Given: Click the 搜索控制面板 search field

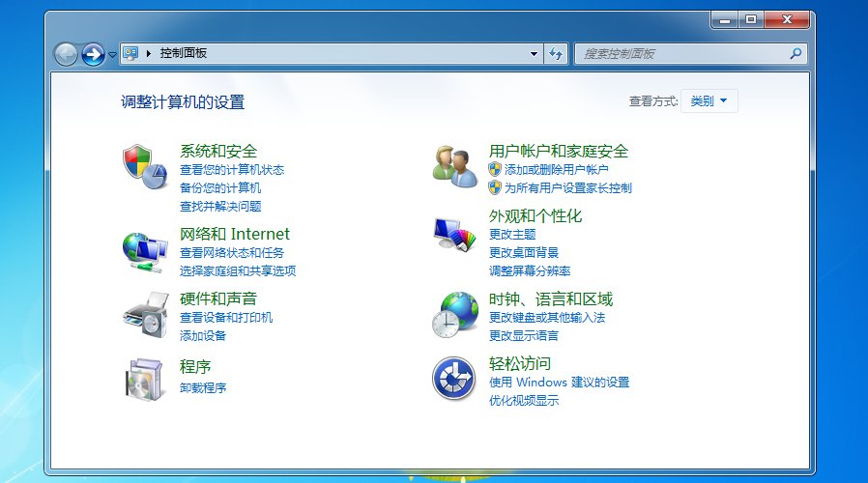Looking at the screenshot, I should click(x=690, y=54).
